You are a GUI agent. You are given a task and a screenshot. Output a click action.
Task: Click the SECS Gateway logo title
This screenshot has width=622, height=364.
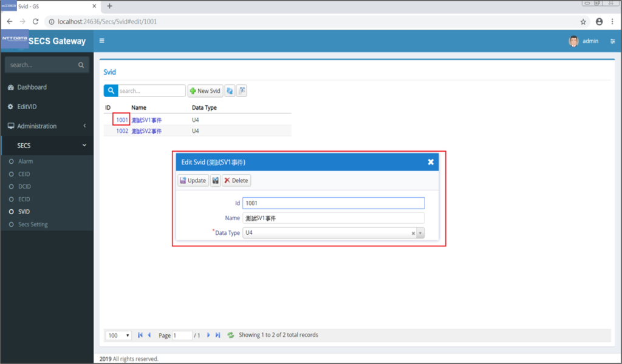click(57, 41)
